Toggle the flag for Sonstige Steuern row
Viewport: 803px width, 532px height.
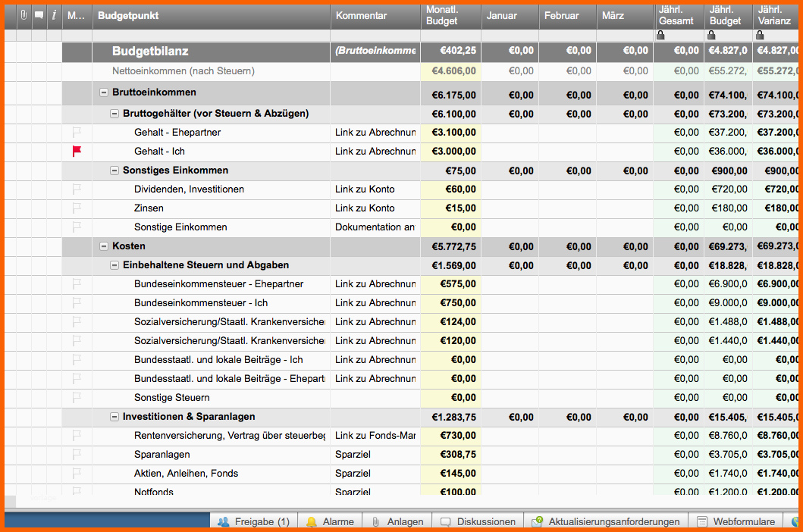pyautogui.click(x=77, y=398)
